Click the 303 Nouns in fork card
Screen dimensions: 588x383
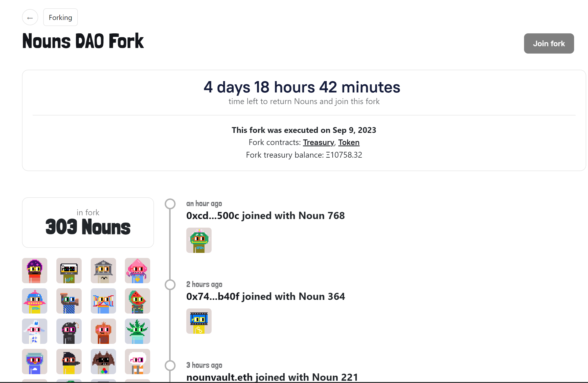tap(88, 222)
